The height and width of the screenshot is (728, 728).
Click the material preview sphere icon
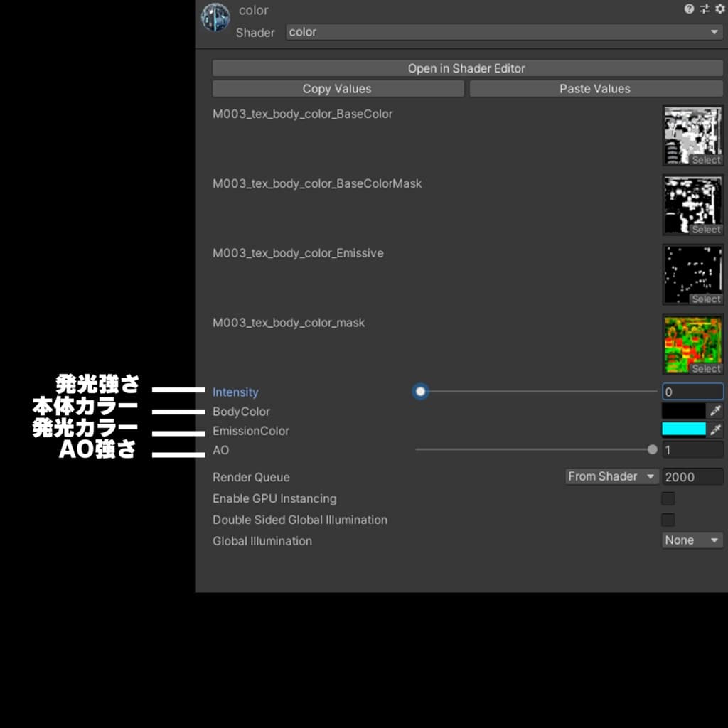point(215,18)
